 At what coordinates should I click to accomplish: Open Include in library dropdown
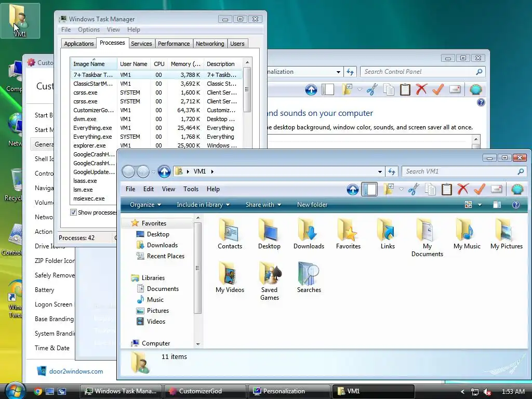pos(203,205)
